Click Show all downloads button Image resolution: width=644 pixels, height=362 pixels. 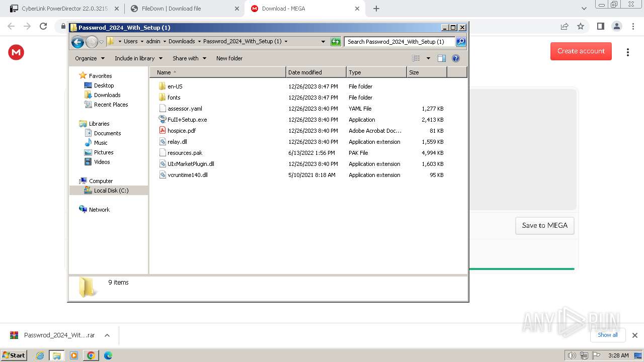(608, 335)
